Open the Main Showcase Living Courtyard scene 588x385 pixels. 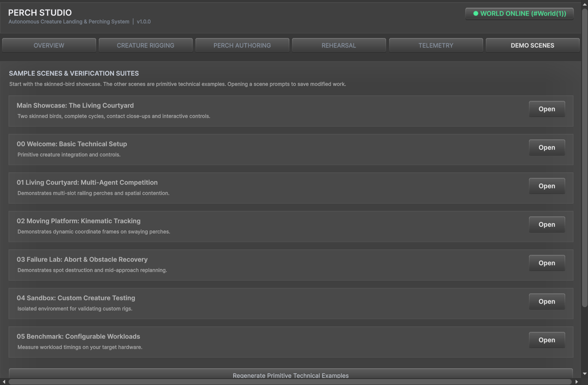pos(547,109)
